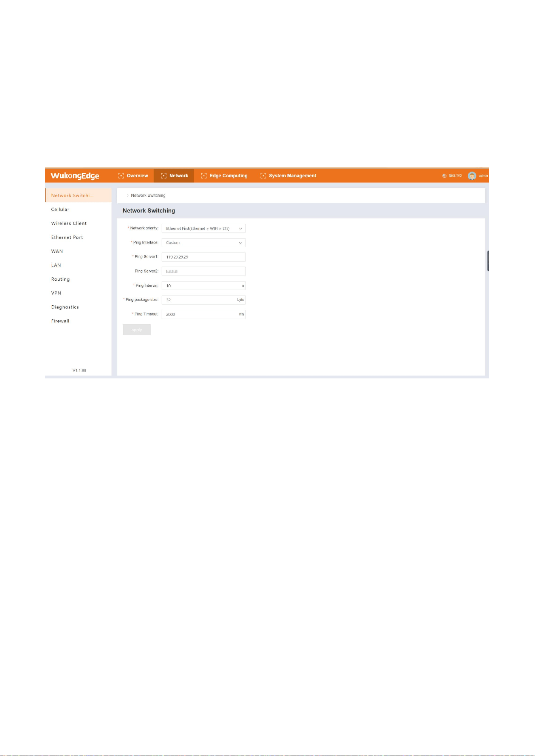Viewport: 535px width, 756px height.
Task: Open the Overview tab
Action: (x=133, y=176)
